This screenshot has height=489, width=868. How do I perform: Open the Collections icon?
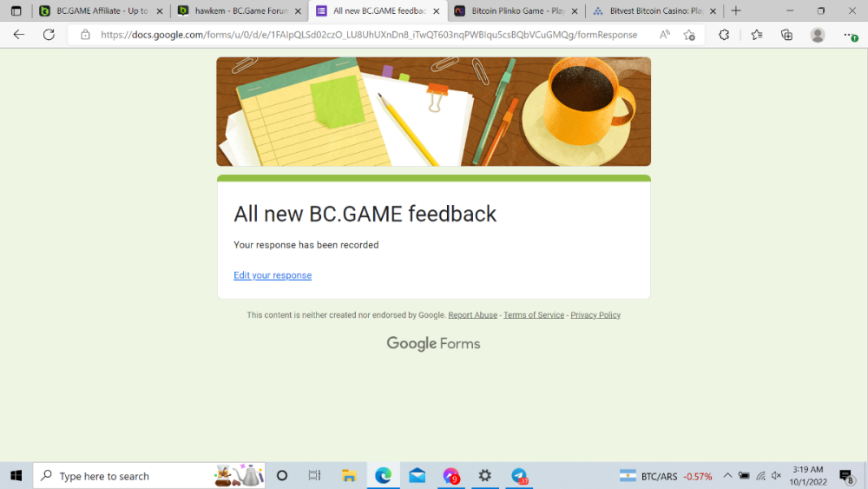tap(786, 35)
